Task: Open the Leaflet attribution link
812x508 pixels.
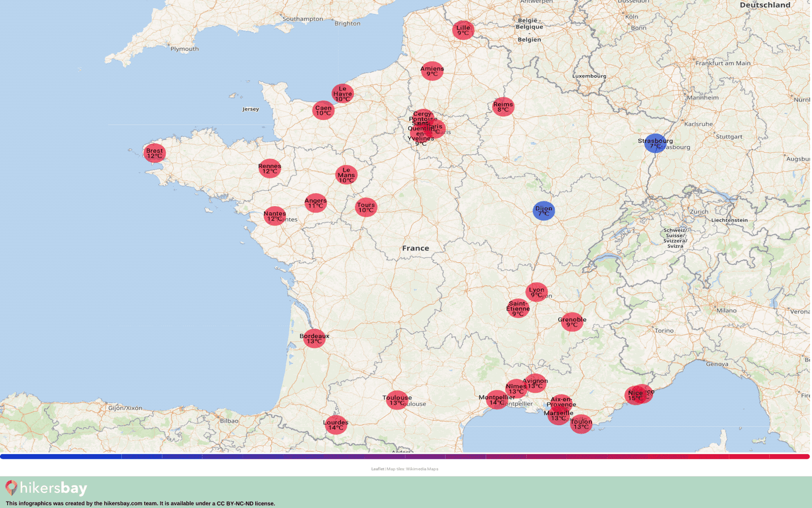Action: (x=378, y=469)
